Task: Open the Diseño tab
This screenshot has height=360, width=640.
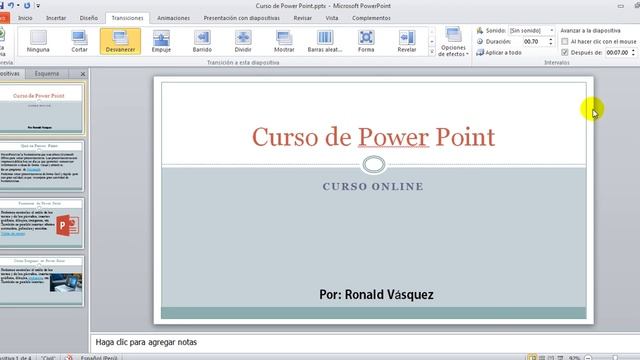Action: (x=89, y=18)
